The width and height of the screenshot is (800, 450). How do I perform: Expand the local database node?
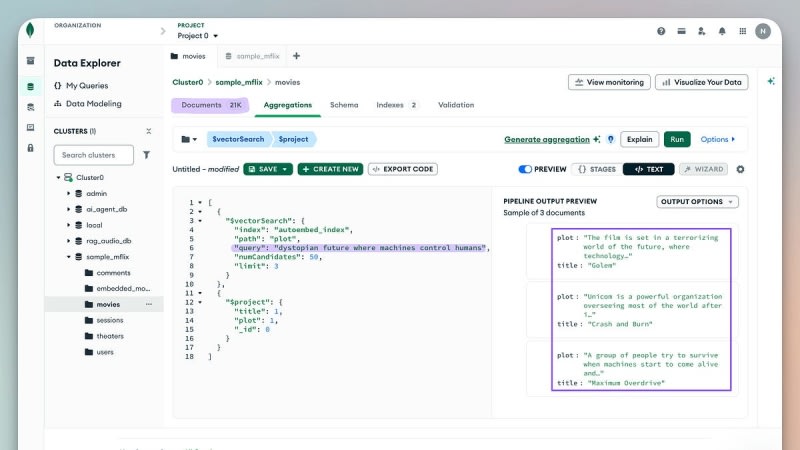[x=68, y=225]
